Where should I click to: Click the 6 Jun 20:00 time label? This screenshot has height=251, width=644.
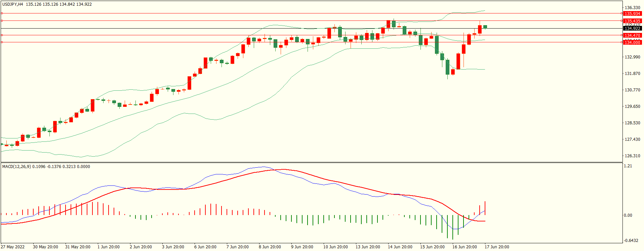click(205, 247)
